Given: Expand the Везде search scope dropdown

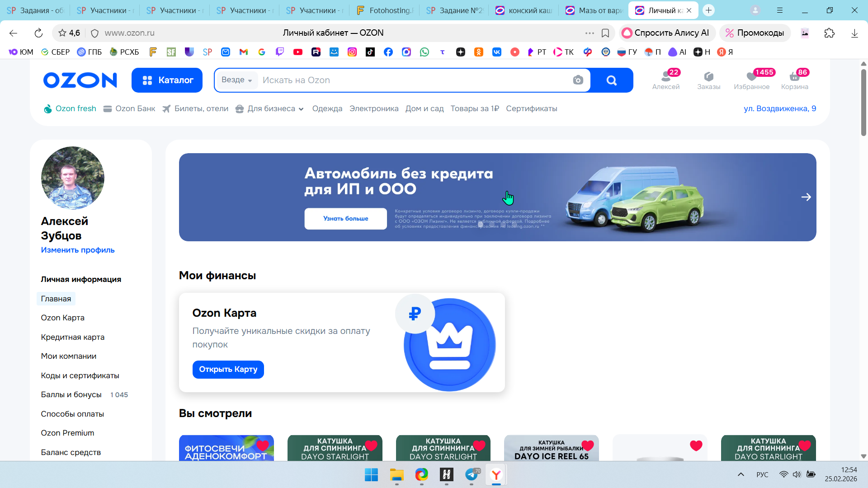Looking at the screenshot, I should pyautogui.click(x=236, y=80).
